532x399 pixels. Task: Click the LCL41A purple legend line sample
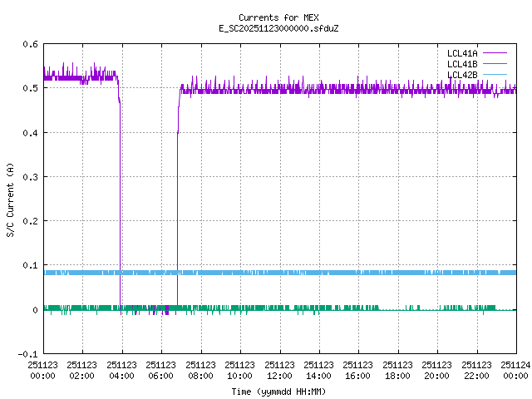[495, 53]
